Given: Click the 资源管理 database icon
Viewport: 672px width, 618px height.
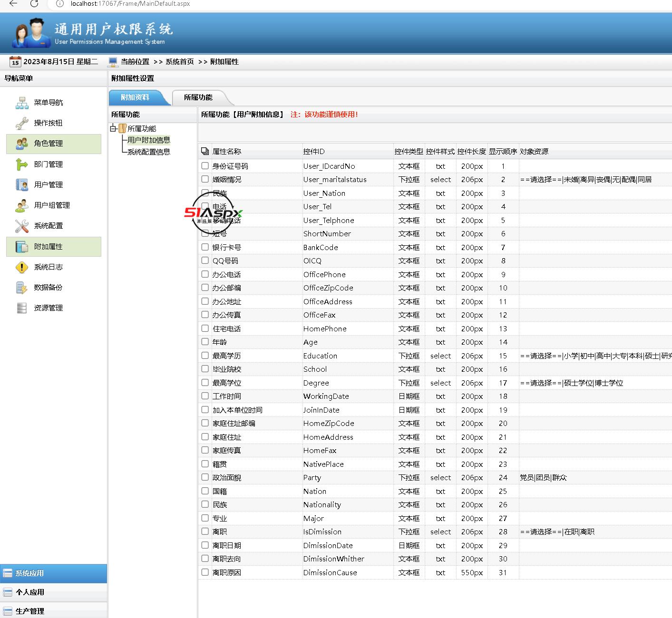Looking at the screenshot, I should (22, 308).
